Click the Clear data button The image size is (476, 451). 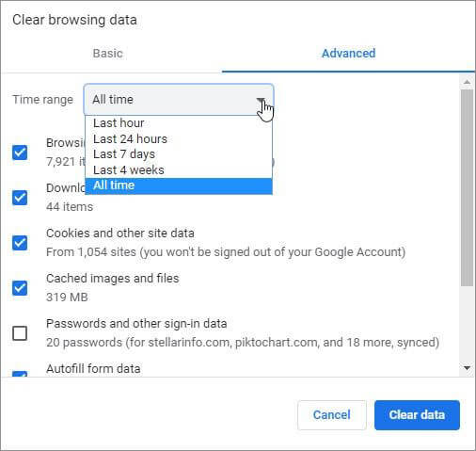point(417,415)
